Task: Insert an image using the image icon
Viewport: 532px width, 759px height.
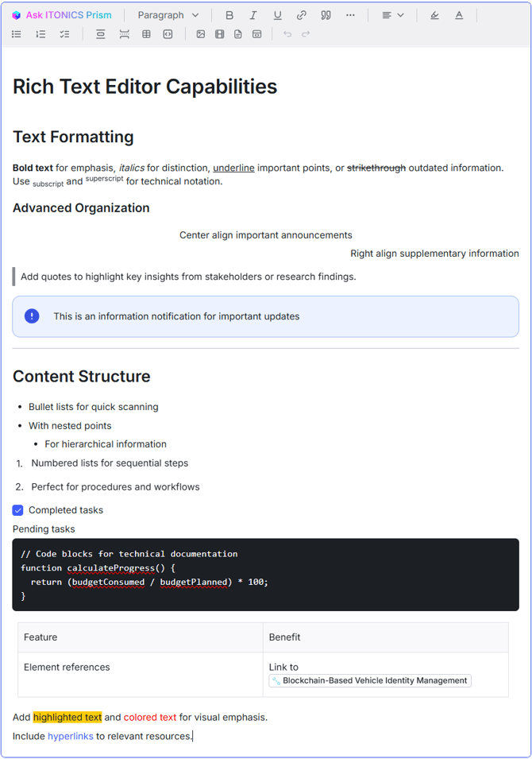Action: pos(201,34)
